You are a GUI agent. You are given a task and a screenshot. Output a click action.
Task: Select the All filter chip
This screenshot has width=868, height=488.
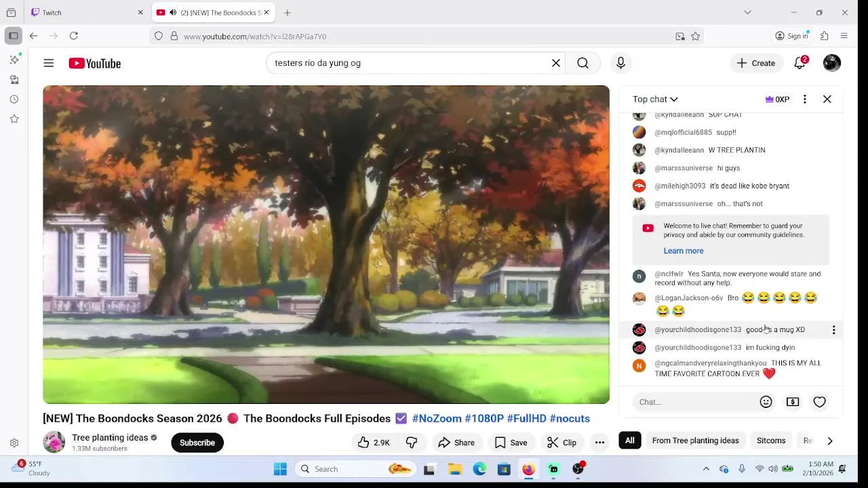[x=630, y=441]
